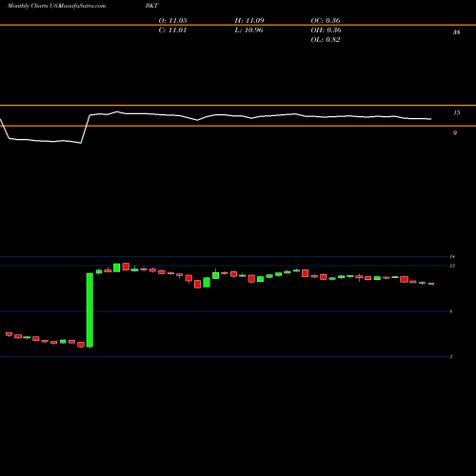Click the 'BKT' ticker symbol label
Viewport: 476px width, 476px height.
(151, 6)
